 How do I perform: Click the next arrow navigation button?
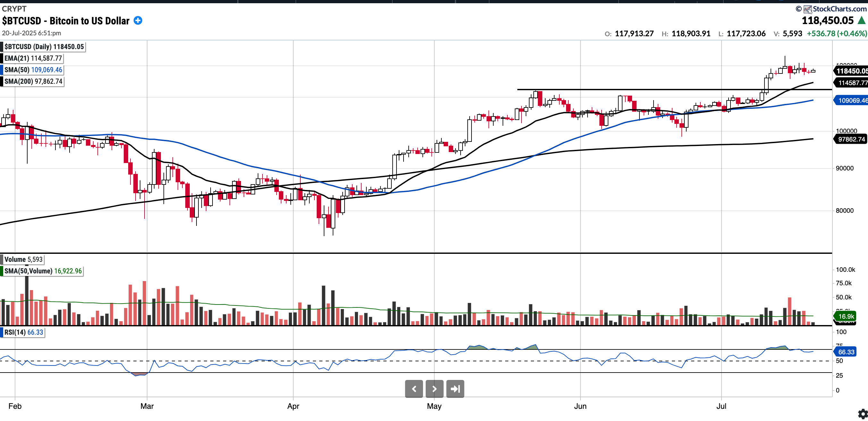click(x=434, y=389)
